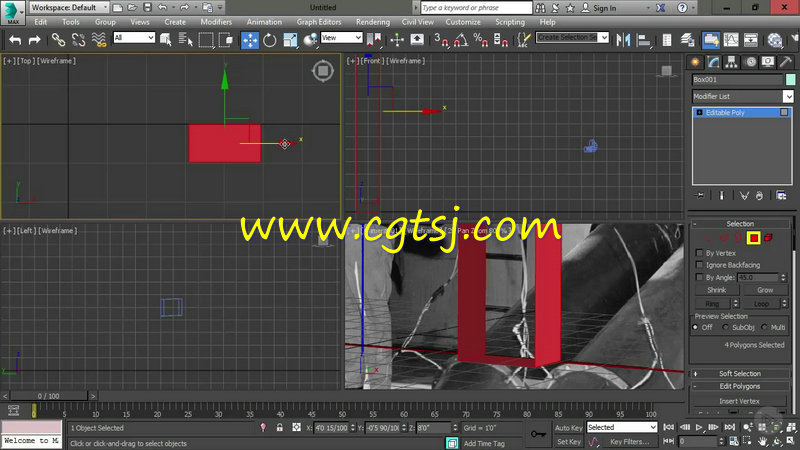Activate the Select and Move tool
Viewport: 800px width, 450px height.
[249, 40]
